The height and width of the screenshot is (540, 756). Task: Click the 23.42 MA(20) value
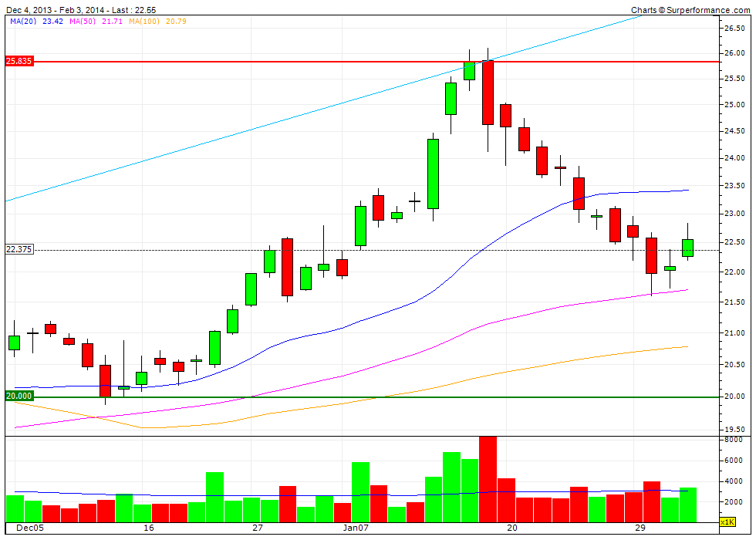click(x=53, y=22)
